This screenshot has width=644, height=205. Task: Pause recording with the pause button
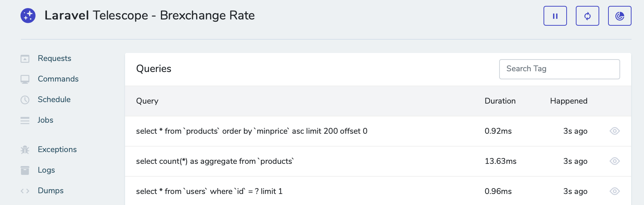555,16
